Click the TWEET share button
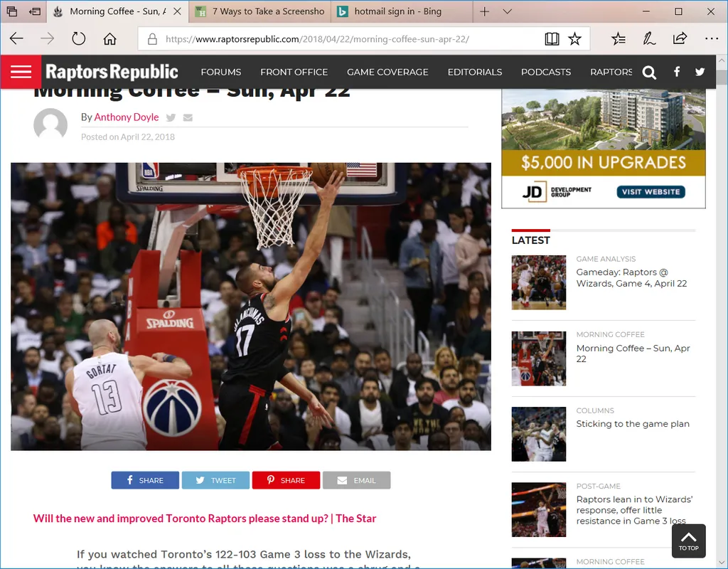Image resolution: width=728 pixels, height=569 pixels. (215, 480)
